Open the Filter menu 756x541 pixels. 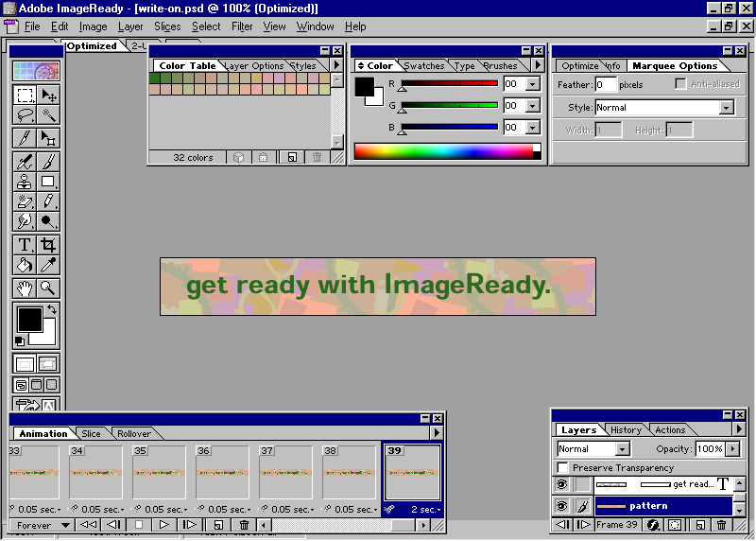click(x=242, y=26)
